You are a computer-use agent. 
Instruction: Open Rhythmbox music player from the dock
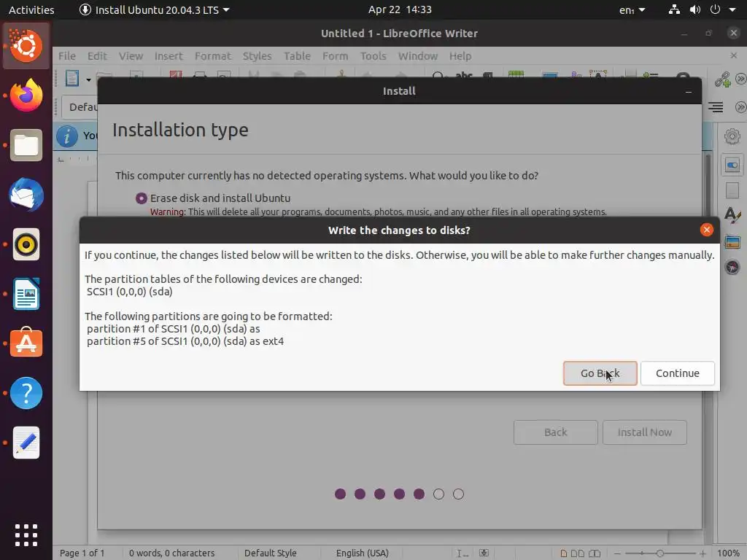[x=26, y=244]
